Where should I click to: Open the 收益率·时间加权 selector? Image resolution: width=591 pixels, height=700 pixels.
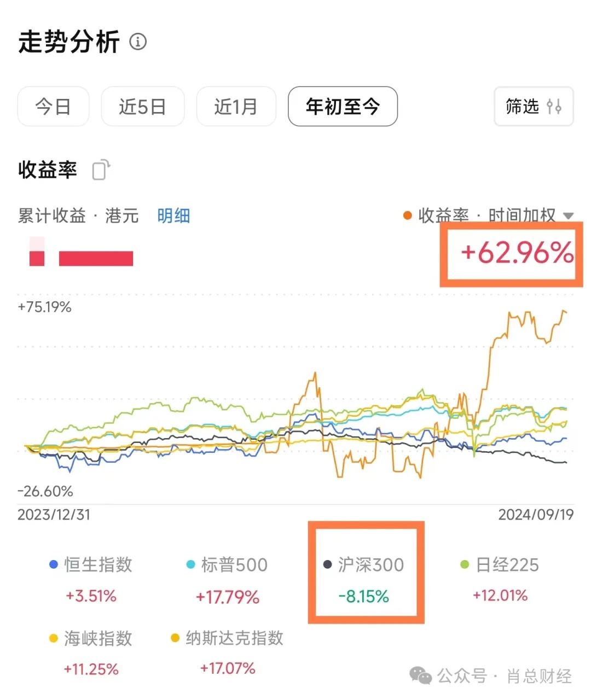click(487, 215)
